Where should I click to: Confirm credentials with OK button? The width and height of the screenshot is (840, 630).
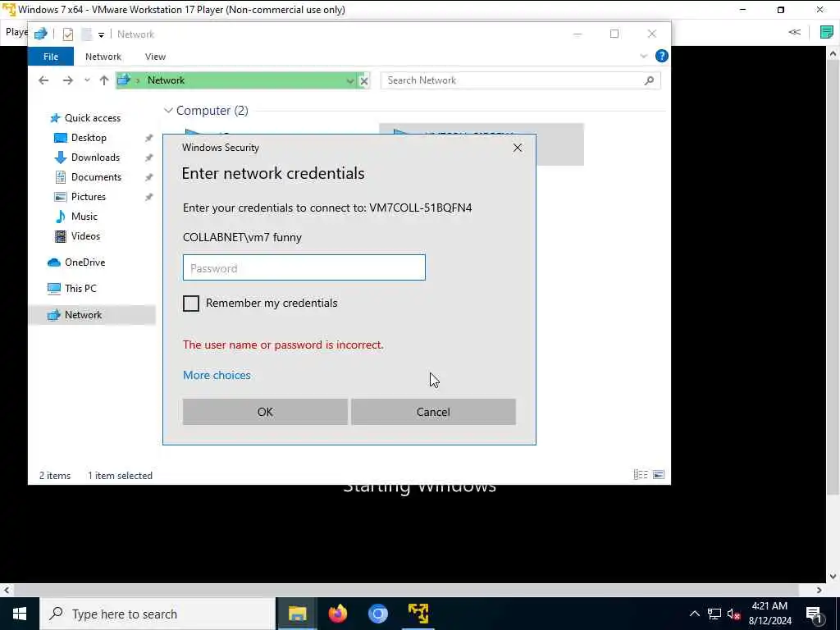pyautogui.click(x=265, y=412)
